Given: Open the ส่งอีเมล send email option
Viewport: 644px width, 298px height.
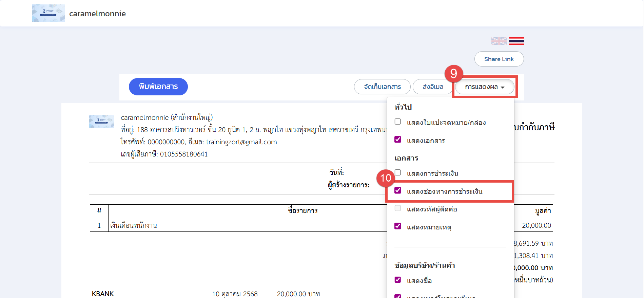Looking at the screenshot, I should pos(432,87).
